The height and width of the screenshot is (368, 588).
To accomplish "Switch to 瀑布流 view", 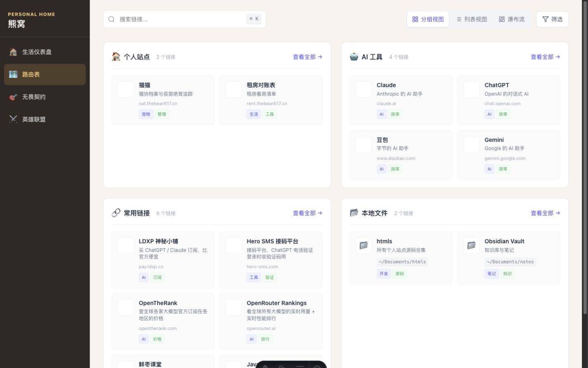I will tap(512, 19).
